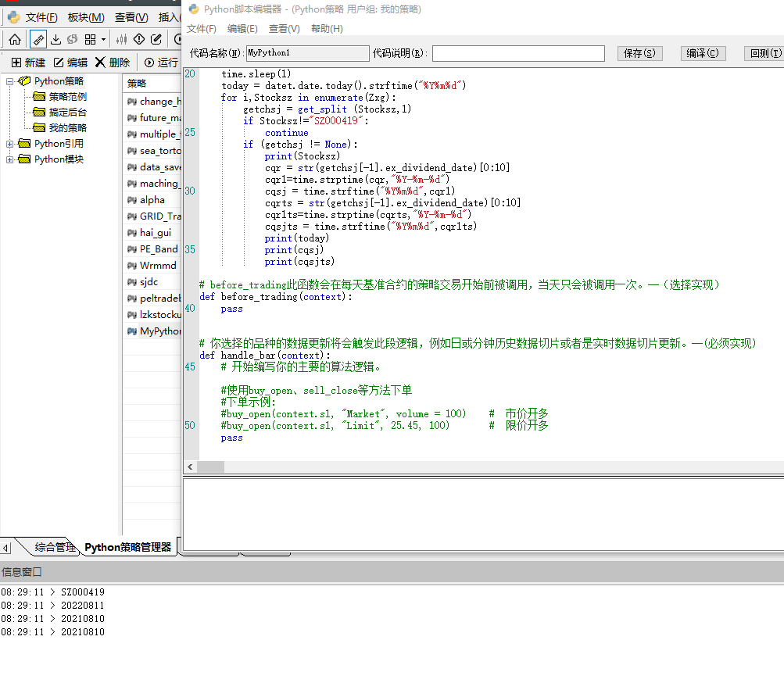The image size is (784, 690).
Task: Select sea_torto strategy in list
Action: [x=152, y=151]
